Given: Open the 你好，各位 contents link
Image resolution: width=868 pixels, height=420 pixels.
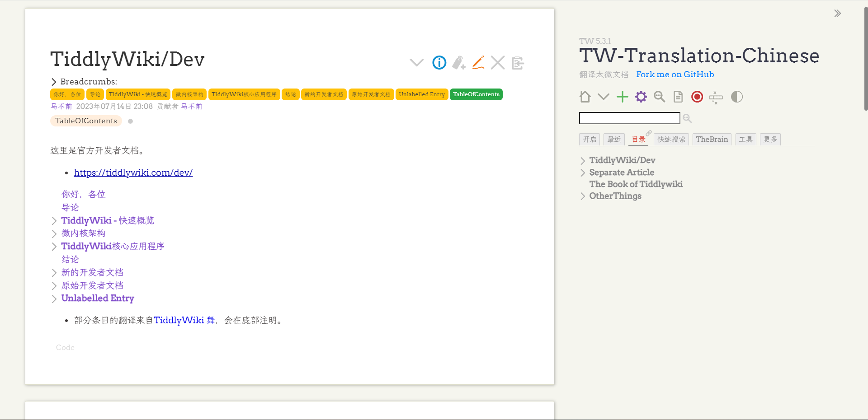Looking at the screenshot, I should click(84, 194).
